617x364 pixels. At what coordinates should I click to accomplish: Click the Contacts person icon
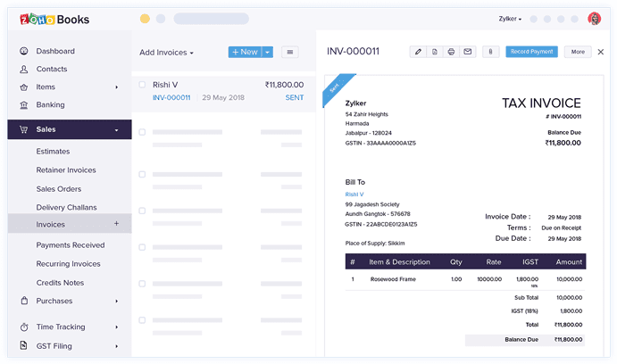click(24, 70)
